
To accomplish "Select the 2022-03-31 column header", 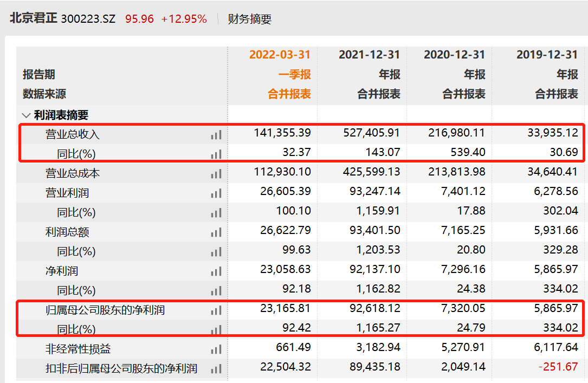I will click(280, 55).
